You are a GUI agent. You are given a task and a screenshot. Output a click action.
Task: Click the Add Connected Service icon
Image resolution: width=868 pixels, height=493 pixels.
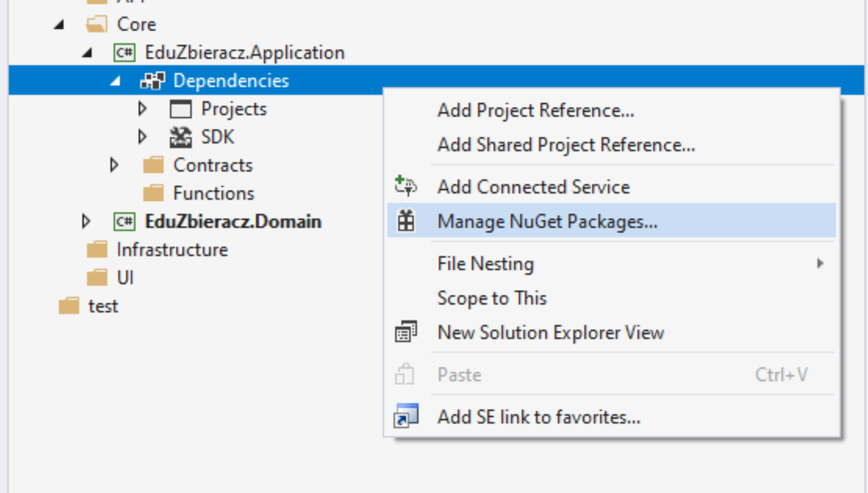(406, 186)
